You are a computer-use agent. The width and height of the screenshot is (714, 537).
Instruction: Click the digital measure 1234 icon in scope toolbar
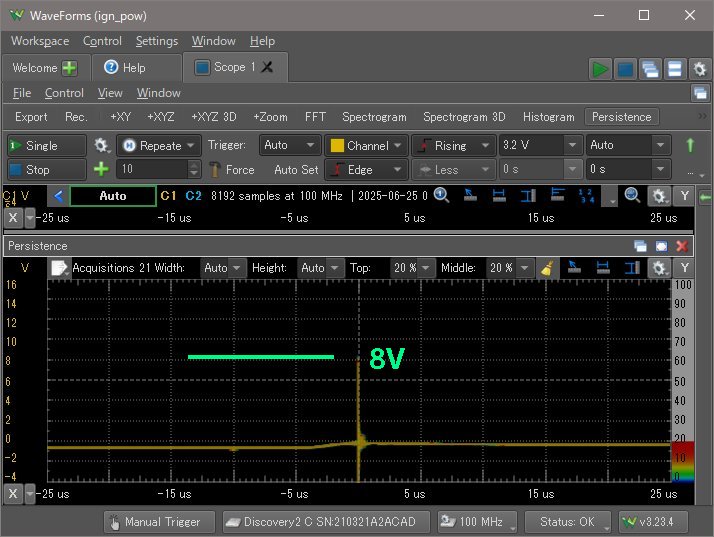[x=586, y=196]
